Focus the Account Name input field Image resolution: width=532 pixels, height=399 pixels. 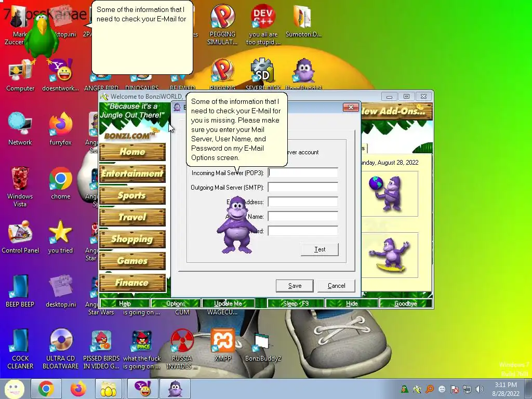303,217
